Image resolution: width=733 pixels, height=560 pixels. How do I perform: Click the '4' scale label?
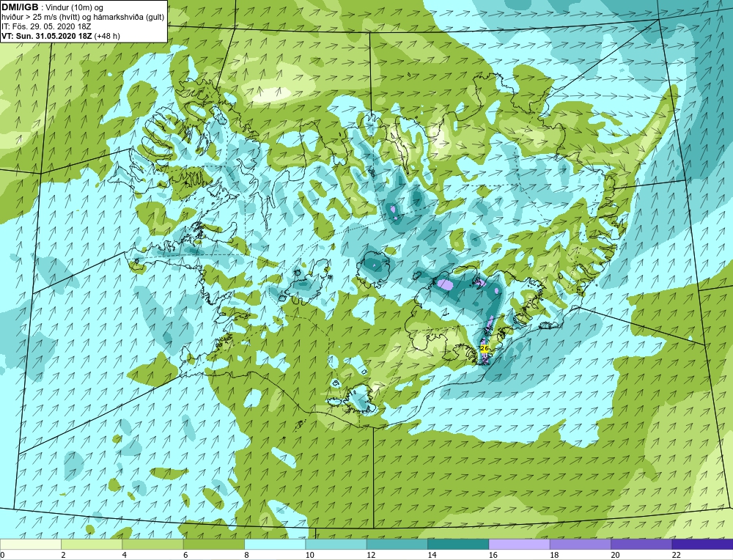(x=125, y=555)
